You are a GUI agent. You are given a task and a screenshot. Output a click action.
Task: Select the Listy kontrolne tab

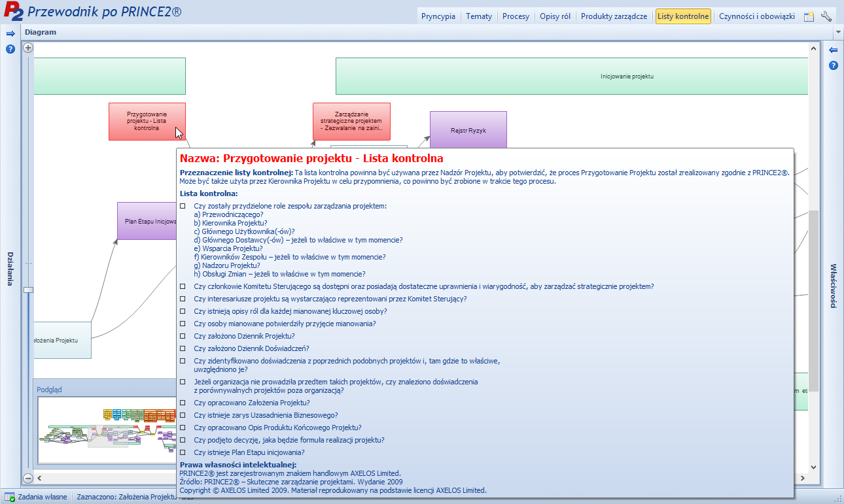pyautogui.click(x=683, y=16)
